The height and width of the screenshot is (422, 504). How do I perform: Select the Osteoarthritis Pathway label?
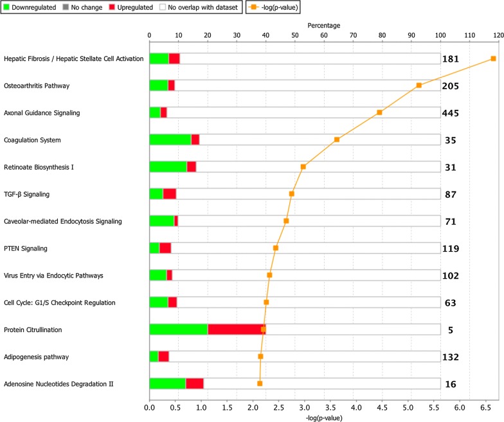click(37, 86)
